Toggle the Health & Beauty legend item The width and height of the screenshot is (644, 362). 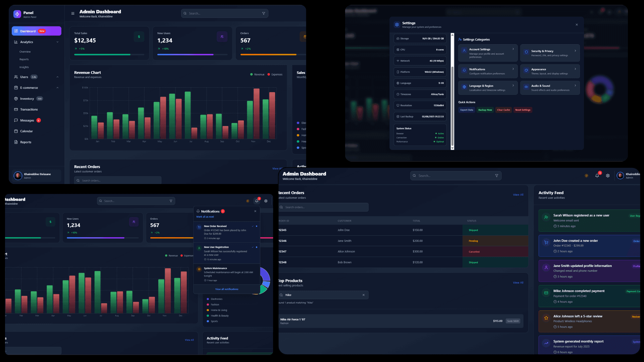[218, 316]
